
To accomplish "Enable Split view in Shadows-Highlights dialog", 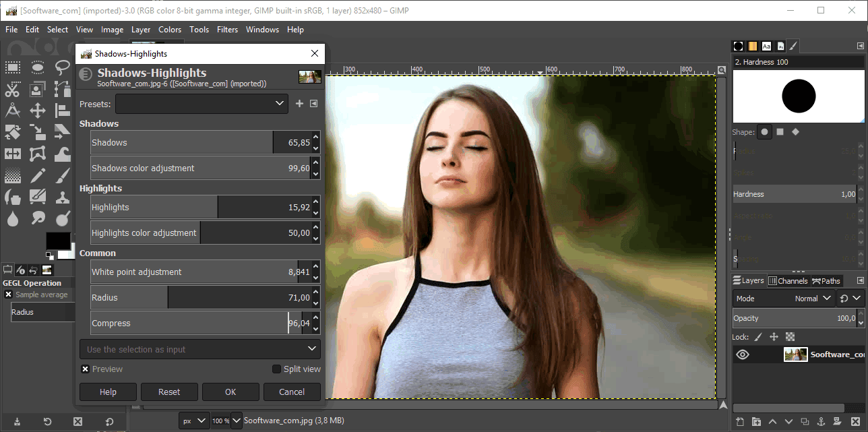I will (x=276, y=369).
